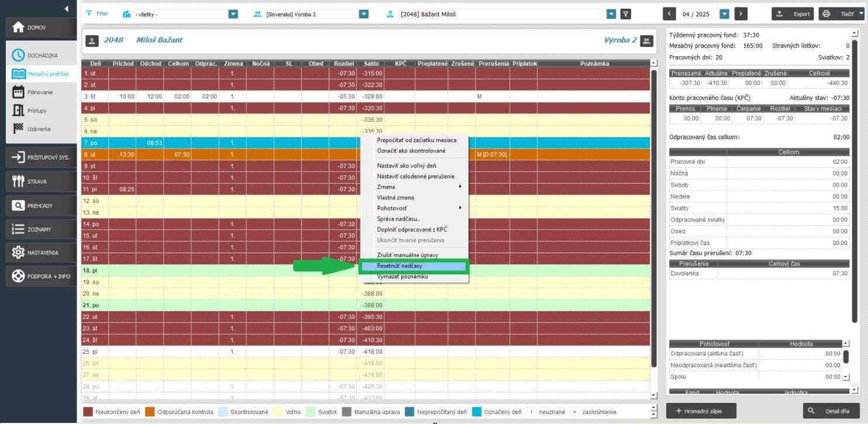
Task: Open Plánovanie in the sidebar
Action: click(x=40, y=92)
